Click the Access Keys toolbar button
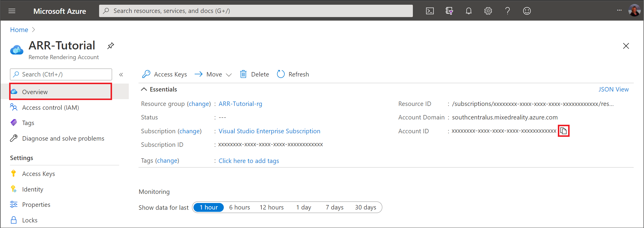This screenshot has width=644, height=228. point(164,74)
